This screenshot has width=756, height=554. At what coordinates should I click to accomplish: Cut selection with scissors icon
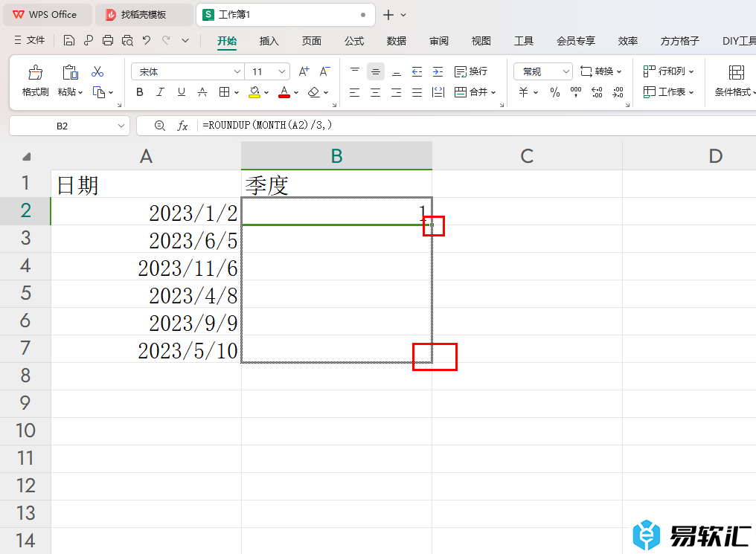97,72
